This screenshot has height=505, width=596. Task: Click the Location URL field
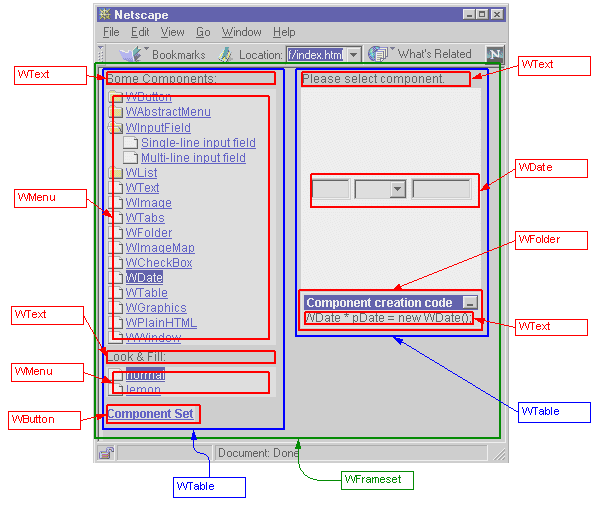coord(315,55)
